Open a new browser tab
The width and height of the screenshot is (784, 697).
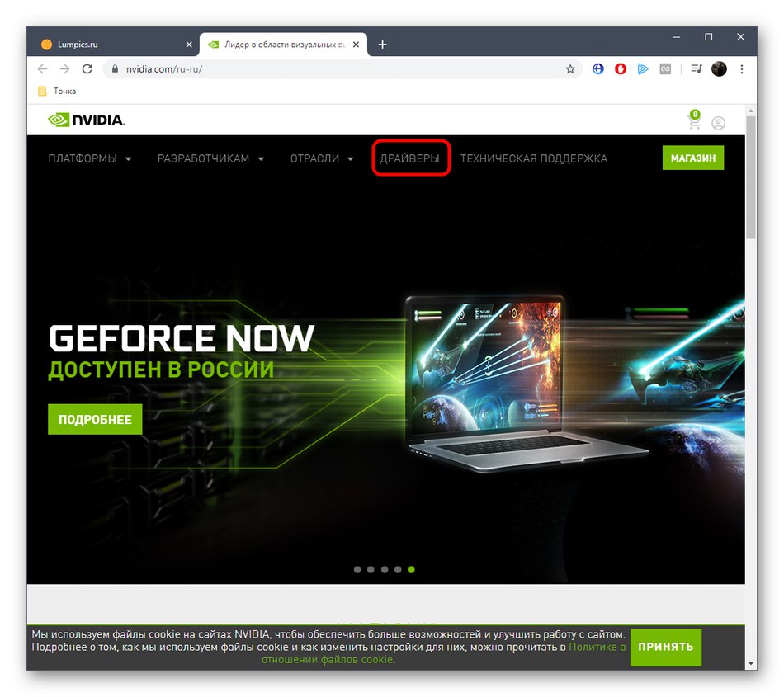[382, 45]
